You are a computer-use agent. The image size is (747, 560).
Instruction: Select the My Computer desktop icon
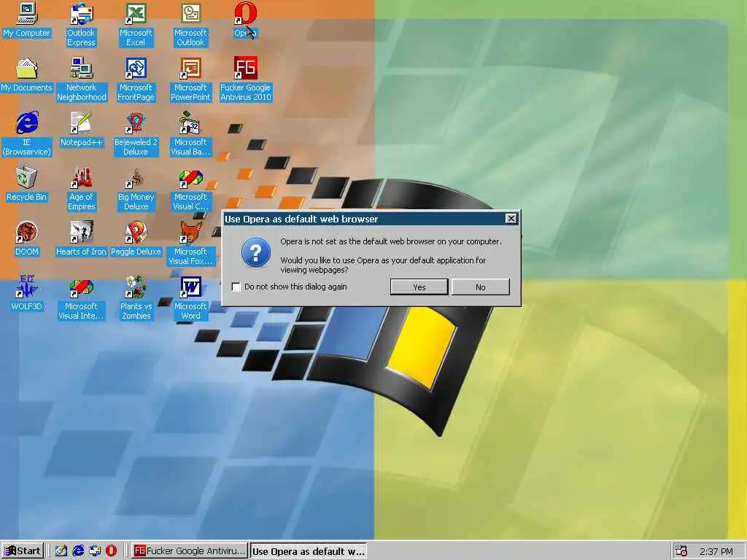pos(27,20)
